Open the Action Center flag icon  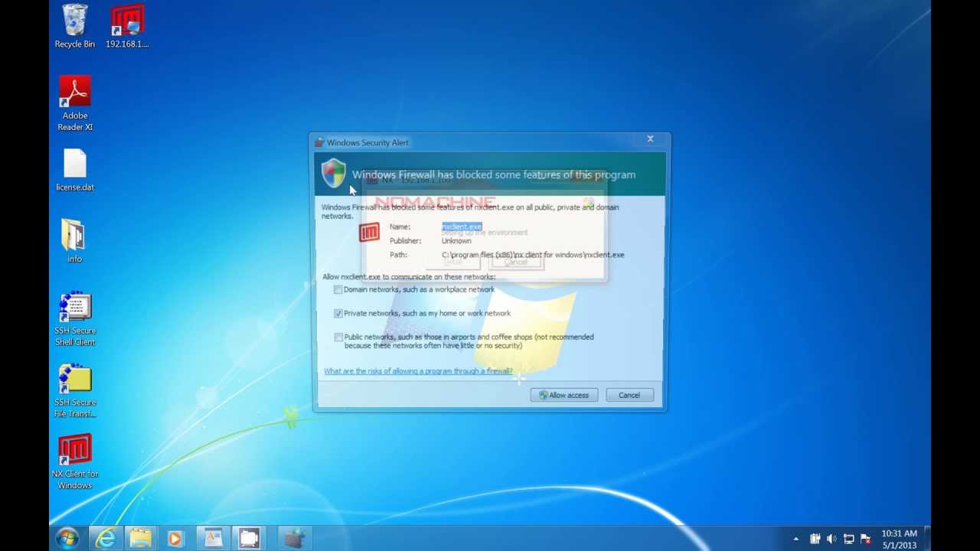pos(865,539)
